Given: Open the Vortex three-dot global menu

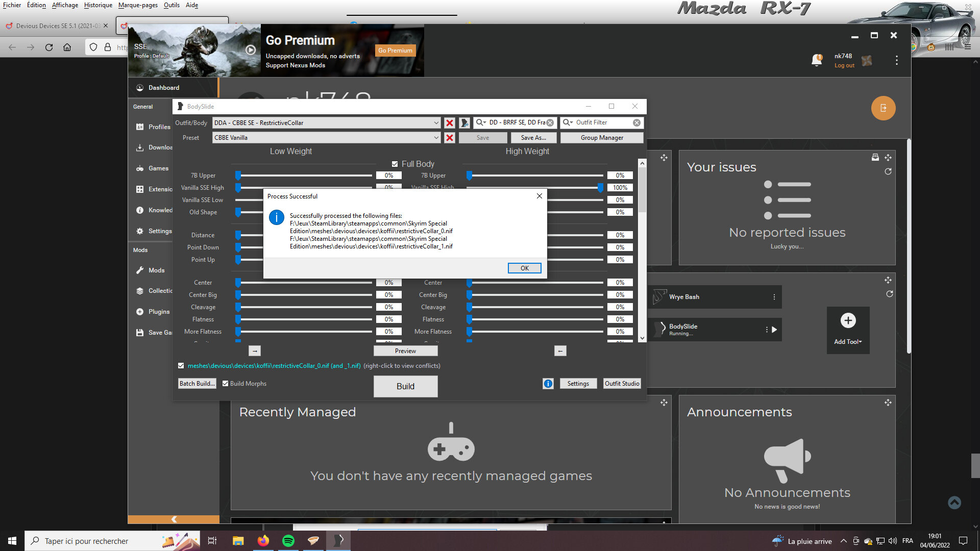Looking at the screenshot, I should click(x=896, y=61).
